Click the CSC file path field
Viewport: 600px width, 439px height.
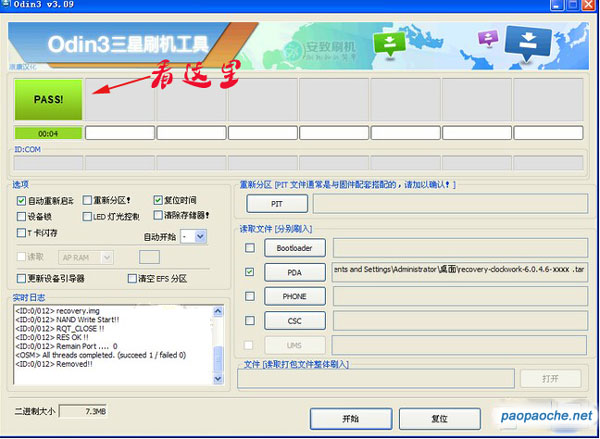(460, 321)
